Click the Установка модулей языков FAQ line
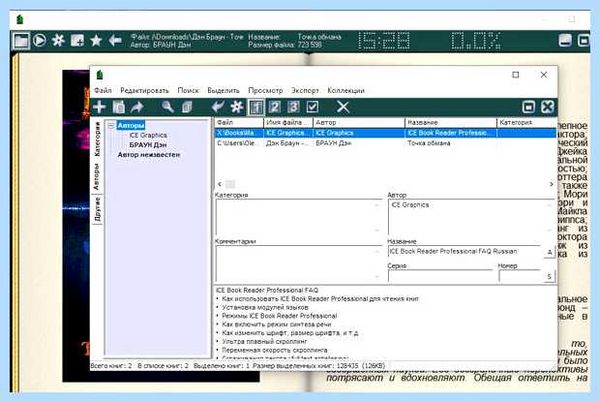 pos(265,307)
